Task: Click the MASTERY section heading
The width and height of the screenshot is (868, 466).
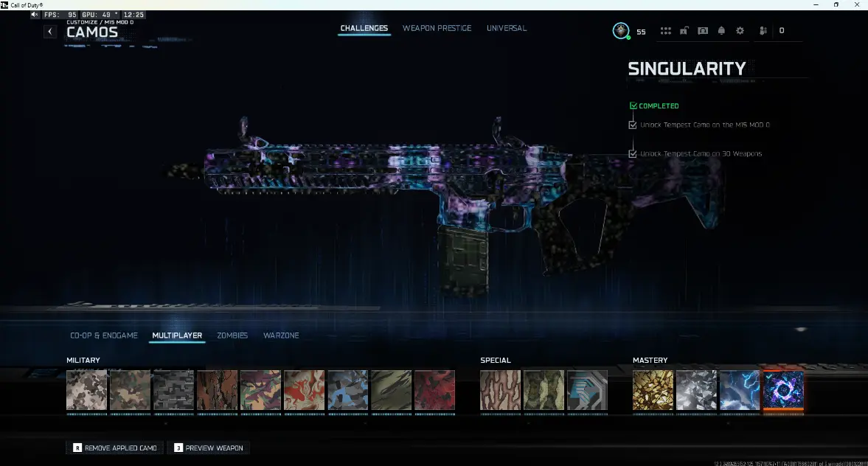Action: 650,361
